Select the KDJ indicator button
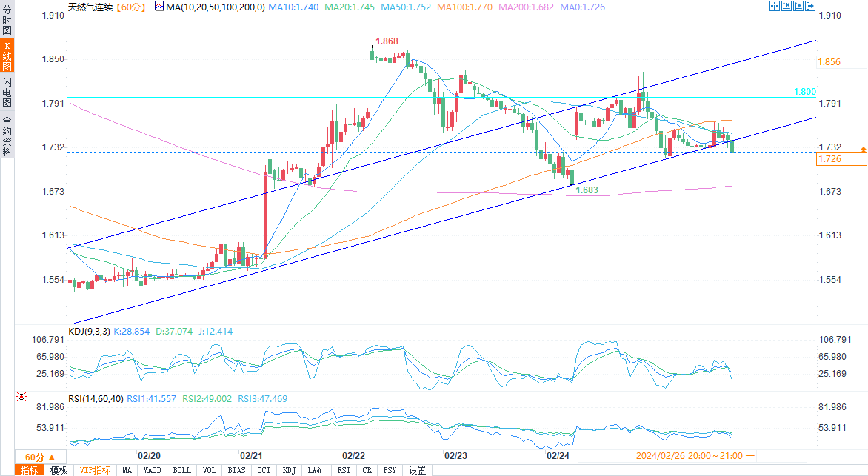 (x=289, y=471)
